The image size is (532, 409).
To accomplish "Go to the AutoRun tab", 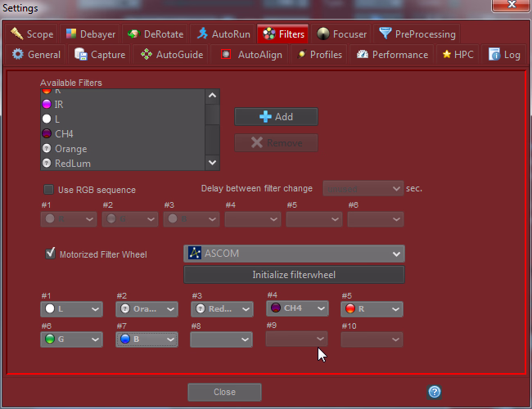I will point(223,34).
